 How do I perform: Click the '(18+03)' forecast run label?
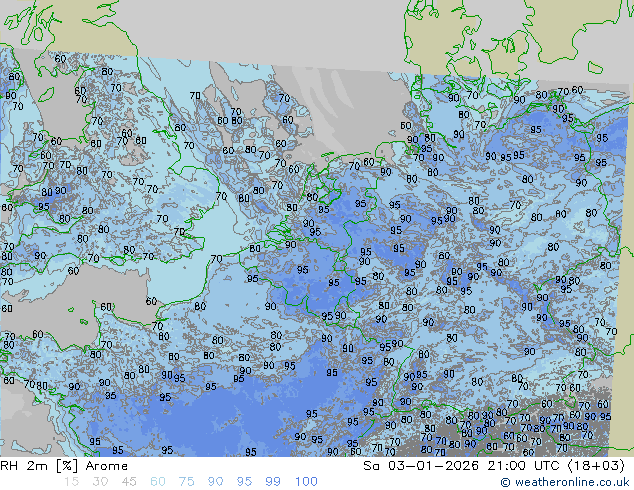click(x=596, y=466)
